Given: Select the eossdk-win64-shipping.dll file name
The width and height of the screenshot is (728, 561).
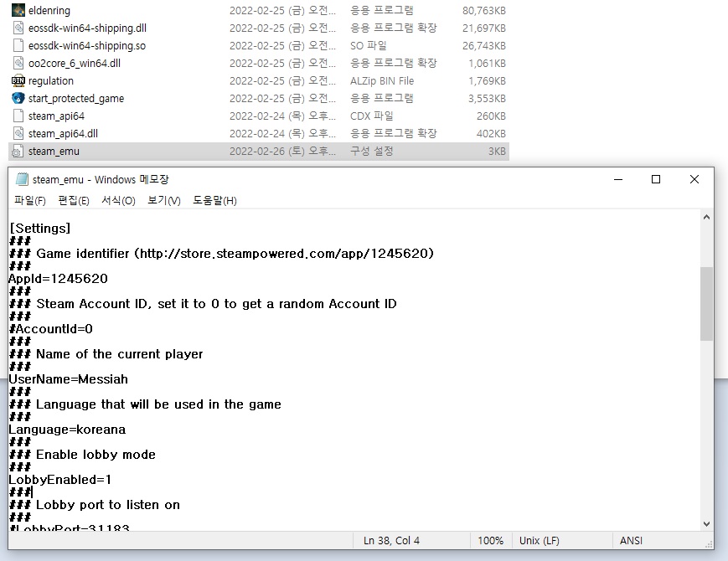Looking at the screenshot, I should click(x=87, y=28).
